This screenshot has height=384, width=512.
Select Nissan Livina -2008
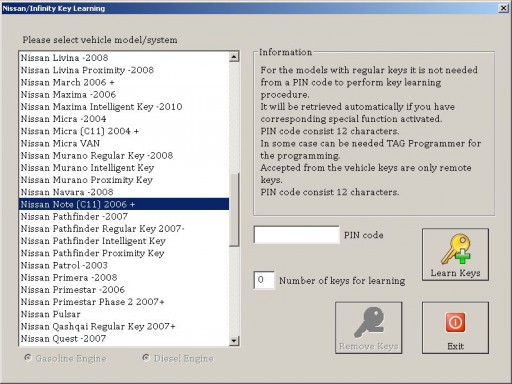pos(124,58)
